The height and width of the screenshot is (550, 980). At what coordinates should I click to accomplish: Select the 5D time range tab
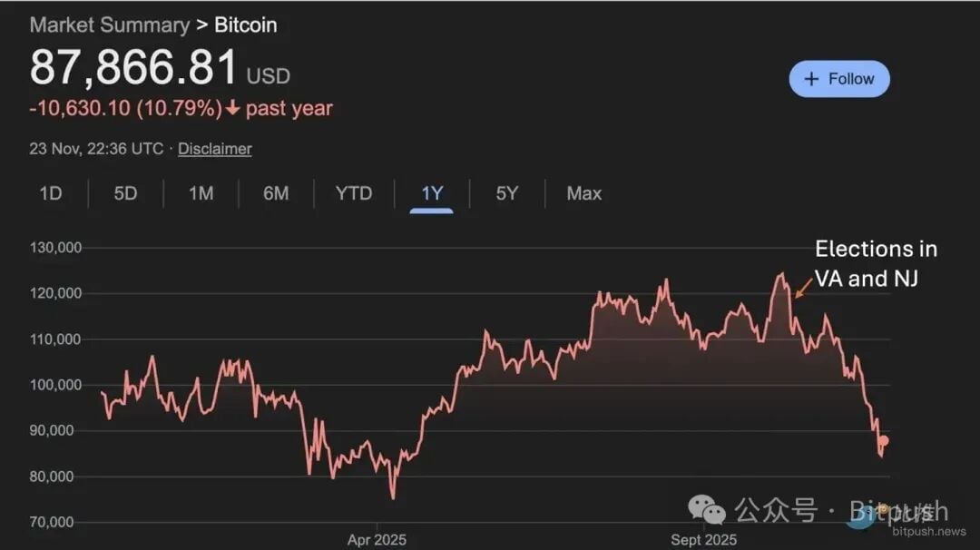click(125, 193)
